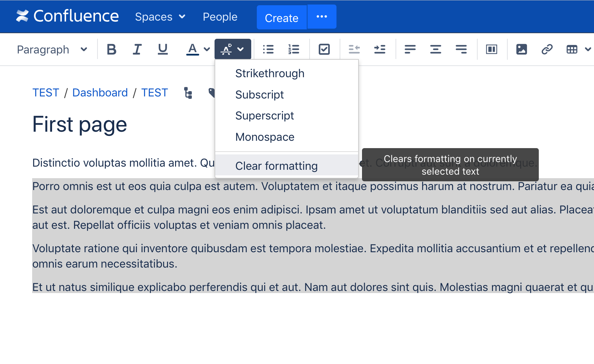Open page layout options
The height and width of the screenshot is (364, 594).
[x=491, y=49]
